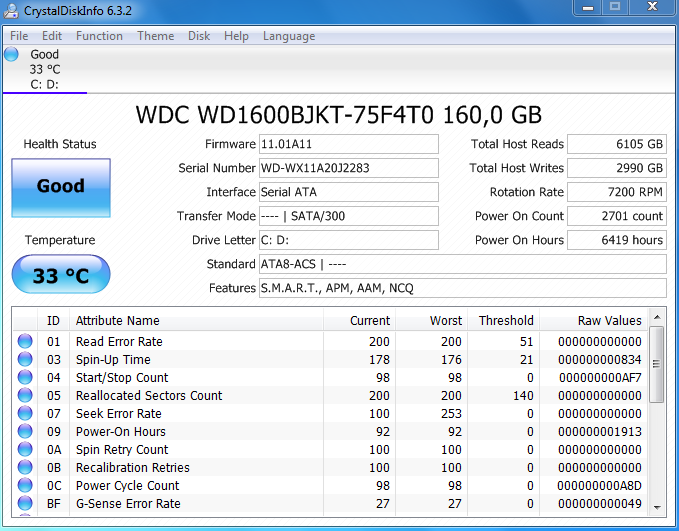Click the Firmware field showing 11.01A11
This screenshot has height=531, width=679.
click(x=349, y=144)
